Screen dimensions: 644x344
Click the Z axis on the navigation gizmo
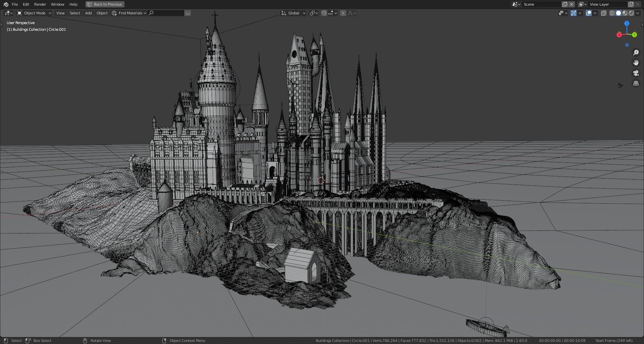pyautogui.click(x=627, y=23)
